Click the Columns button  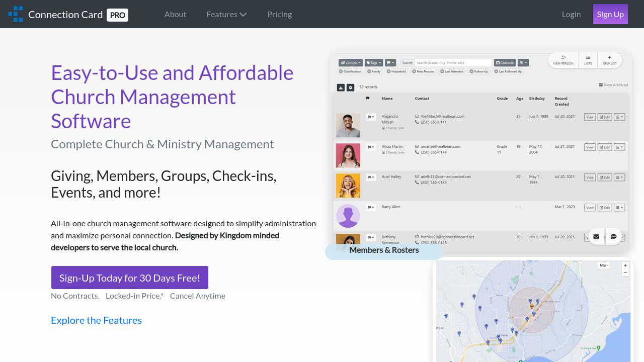click(504, 63)
